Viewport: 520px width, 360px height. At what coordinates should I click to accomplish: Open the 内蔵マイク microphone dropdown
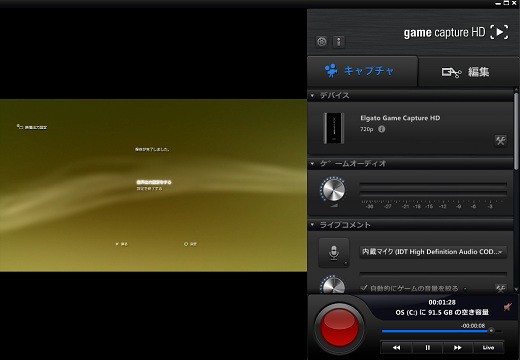[x=433, y=252]
